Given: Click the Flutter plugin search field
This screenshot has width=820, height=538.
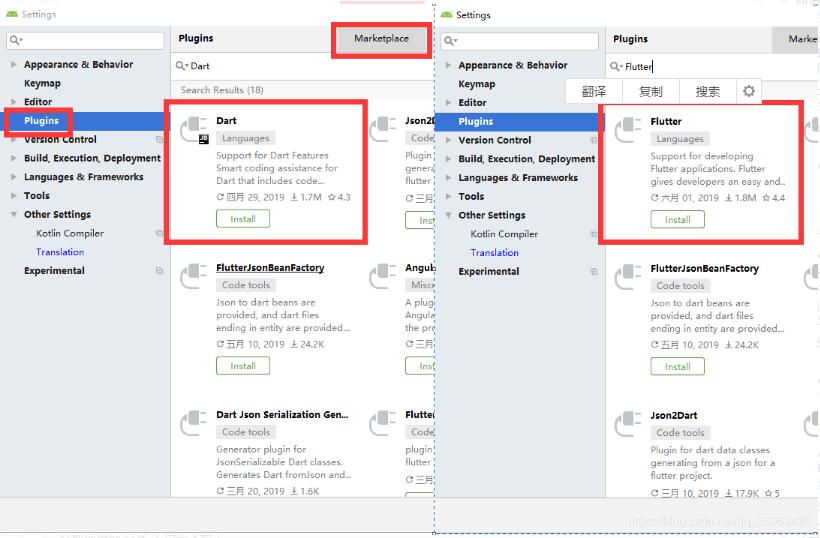Looking at the screenshot, I should coord(713,66).
